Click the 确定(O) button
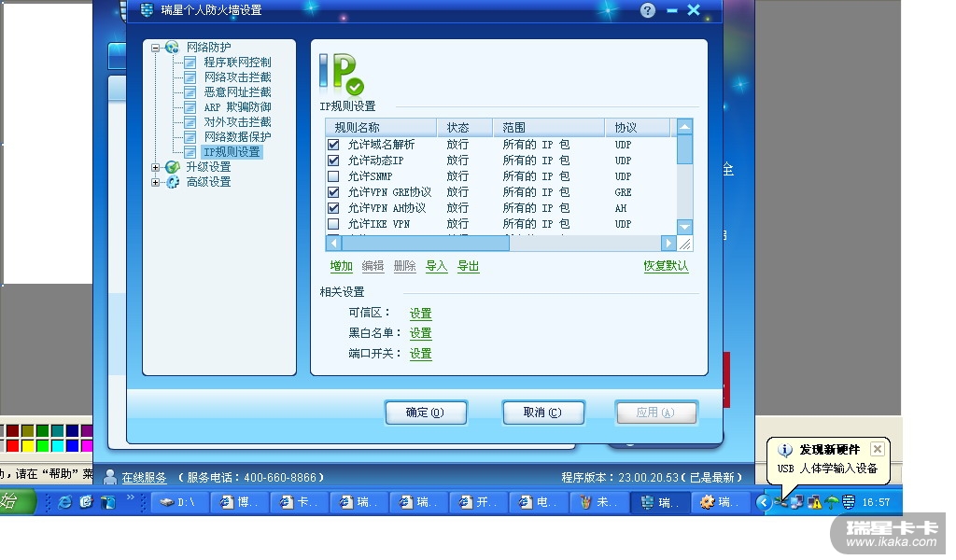Image resolution: width=956 pixels, height=560 pixels. click(x=426, y=413)
